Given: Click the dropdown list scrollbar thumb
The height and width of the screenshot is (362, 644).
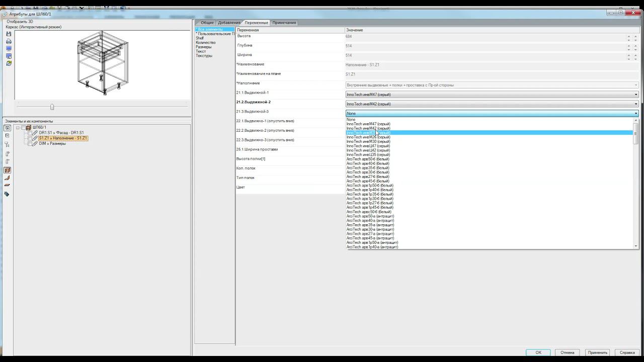Looking at the screenshot, I should click(636, 134).
